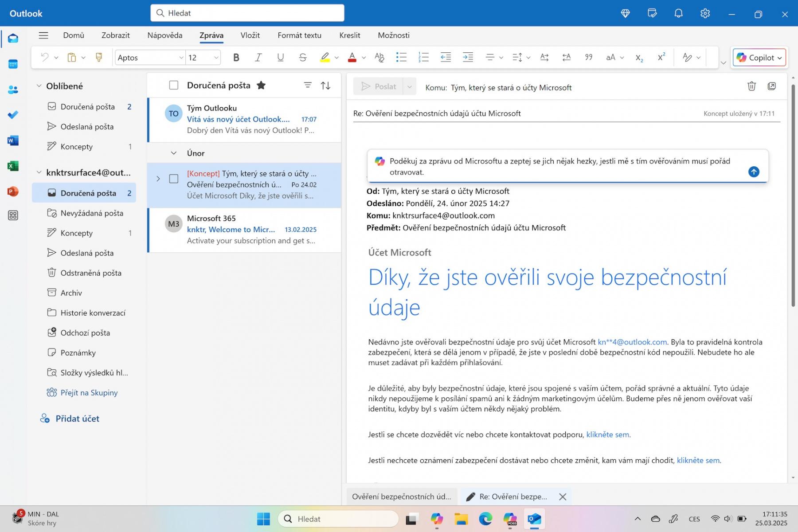
Task: Apply yellow text highlight color
Action: (325, 58)
